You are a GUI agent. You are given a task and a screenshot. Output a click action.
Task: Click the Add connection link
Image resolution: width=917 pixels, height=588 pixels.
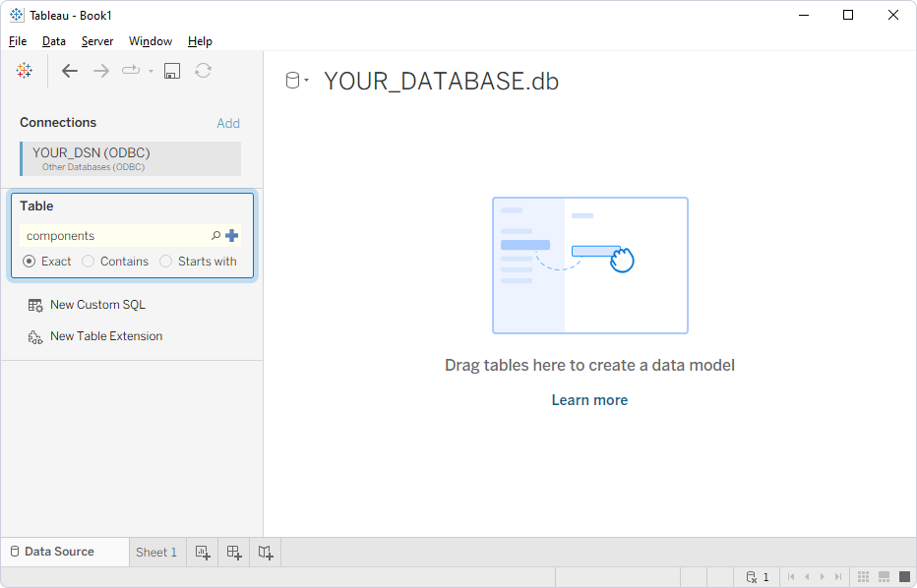pyautogui.click(x=228, y=122)
